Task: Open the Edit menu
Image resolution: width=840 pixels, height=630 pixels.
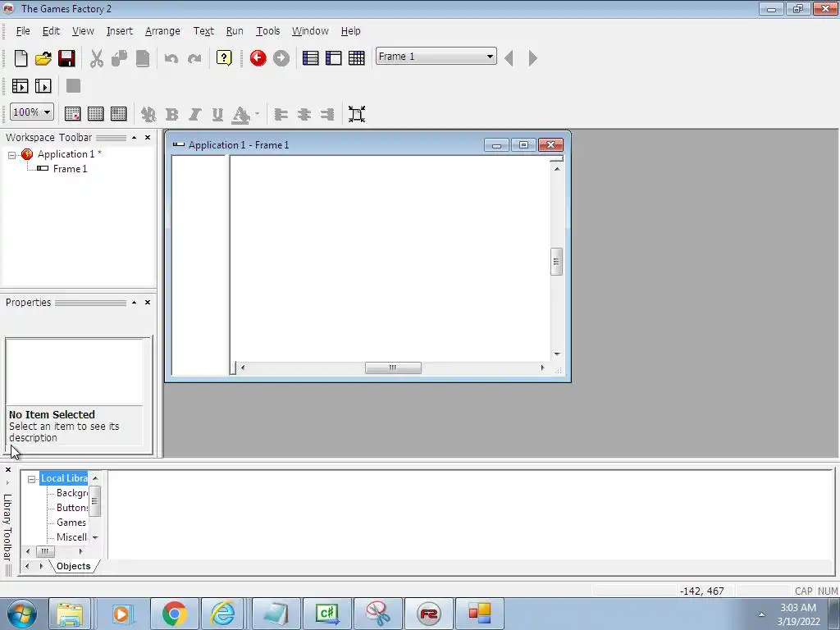Action: pos(51,31)
